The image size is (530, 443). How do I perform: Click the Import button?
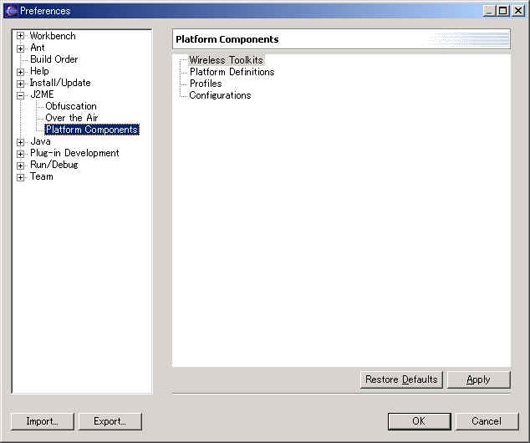pyautogui.click(x=43, y=421)
